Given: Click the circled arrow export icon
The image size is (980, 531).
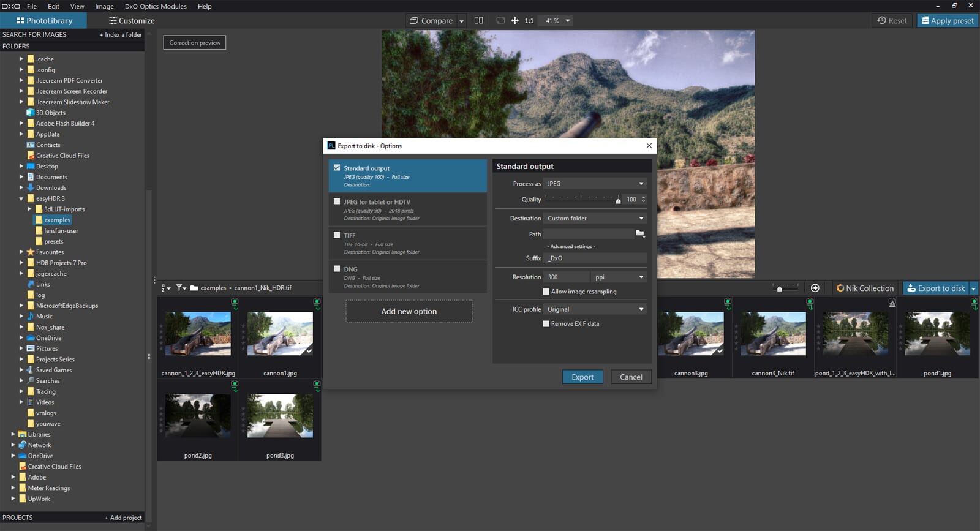Looking at the screenshot, I should click(815, 288).
